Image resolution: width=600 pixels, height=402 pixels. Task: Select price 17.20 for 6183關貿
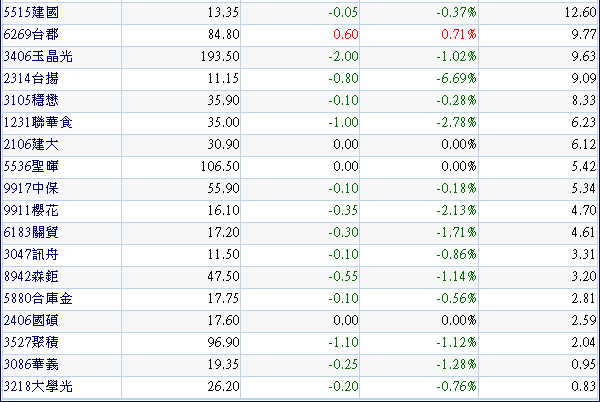coord(223,233)
